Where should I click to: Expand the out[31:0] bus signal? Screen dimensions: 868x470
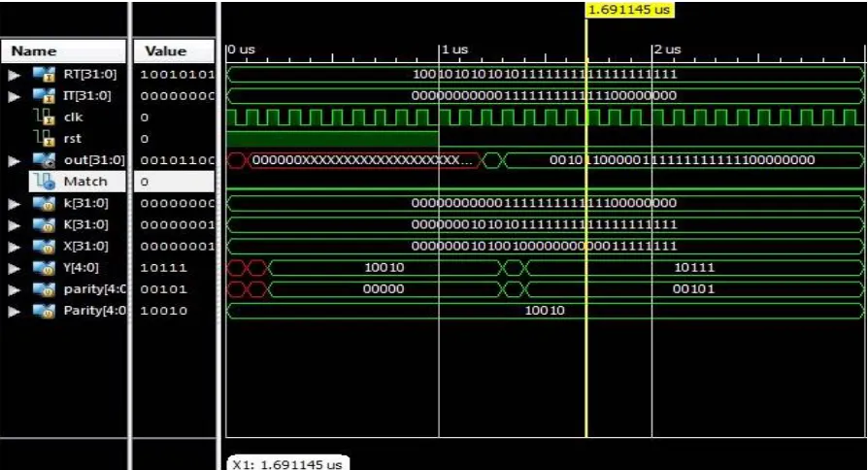click(14, 160)
